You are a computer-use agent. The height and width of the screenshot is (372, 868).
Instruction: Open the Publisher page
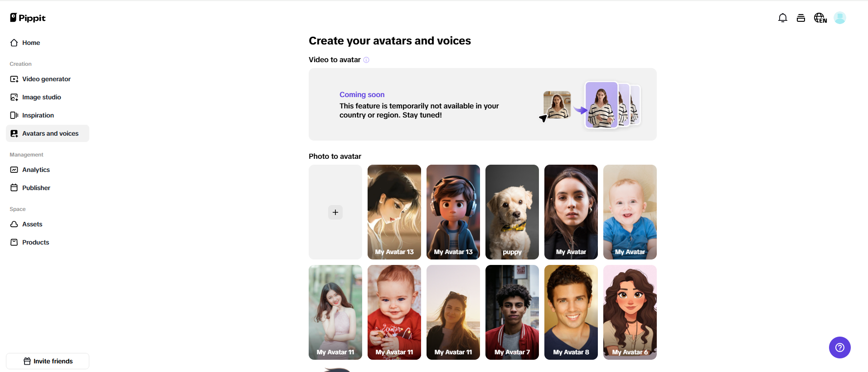(36, 188)
